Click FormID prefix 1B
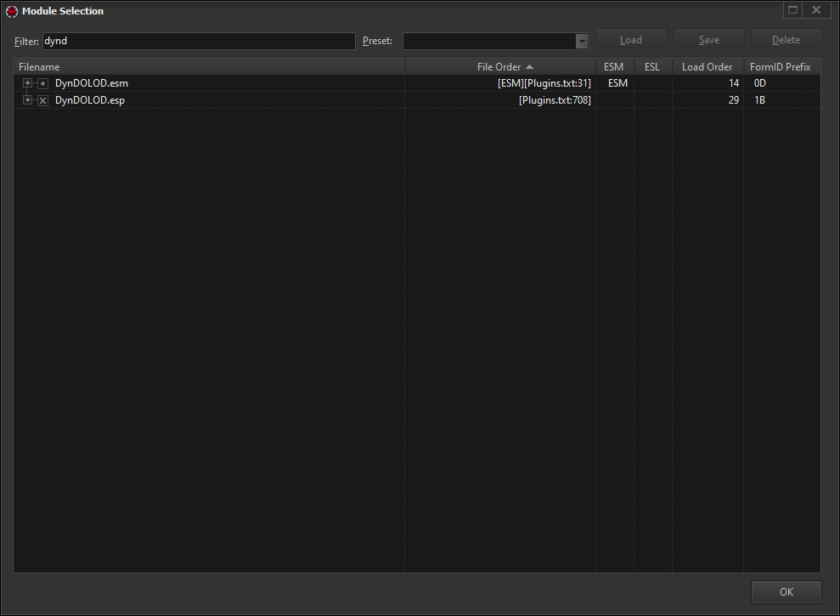This screenshot has height=616, width=840. click(x=759, y=100)
